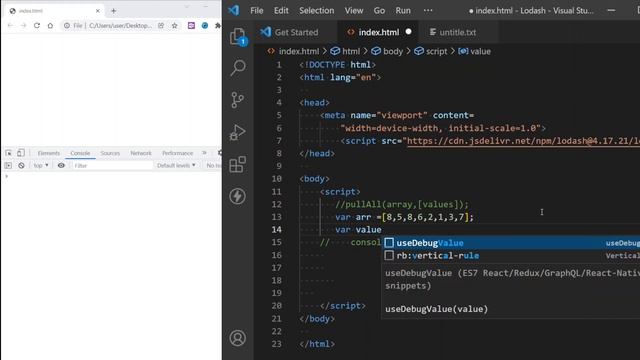Open the Accounts icon in activity bar

click(238, 338)
